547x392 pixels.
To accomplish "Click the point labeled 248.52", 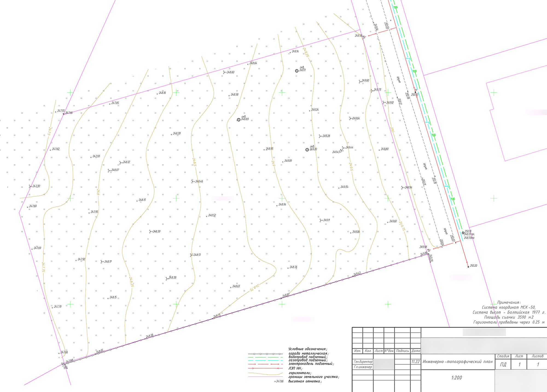I will pyautogui.click(x=212, y=215).
